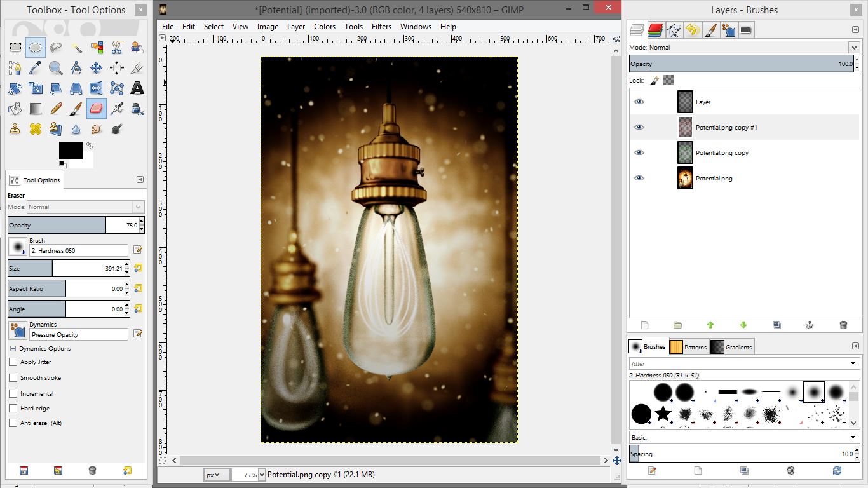Screen dimensions: 868x488
Task: Hide the Potential.png copy layer
Action: click(x=639, y=152)
